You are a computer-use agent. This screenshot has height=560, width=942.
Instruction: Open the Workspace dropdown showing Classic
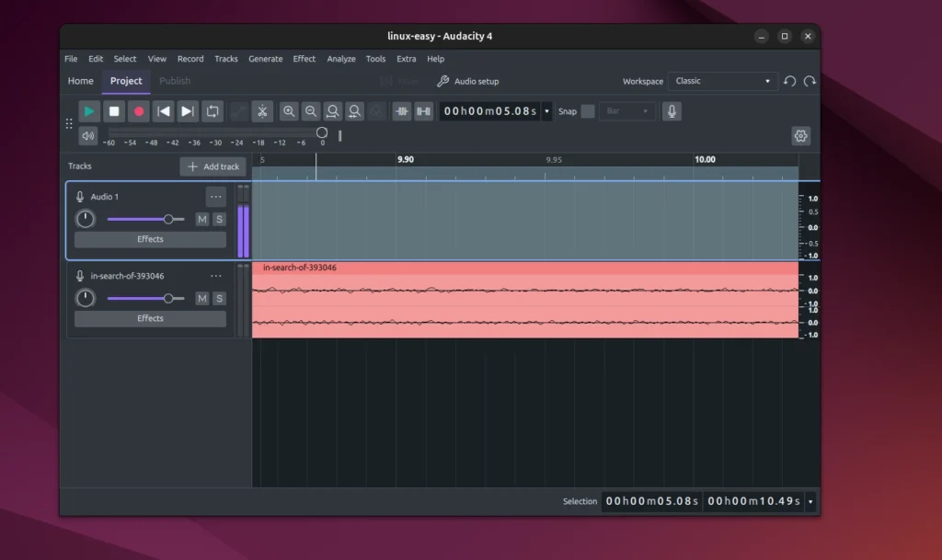723,81
